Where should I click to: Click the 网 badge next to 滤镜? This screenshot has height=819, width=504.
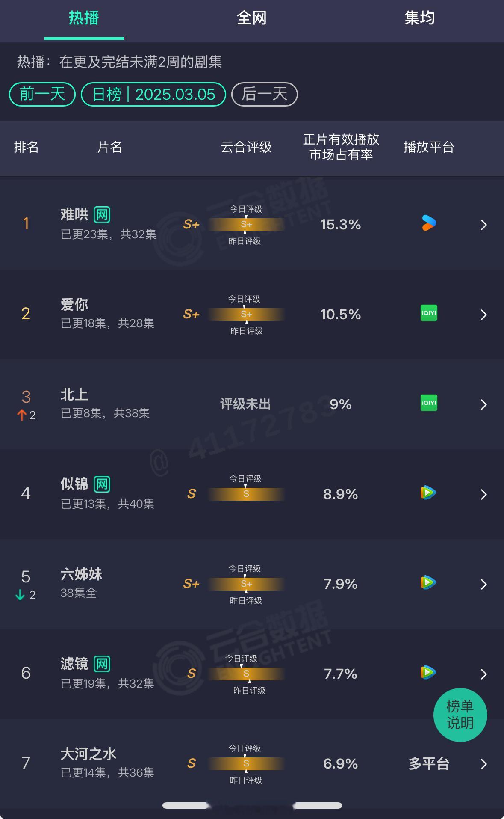pos(102,664)
